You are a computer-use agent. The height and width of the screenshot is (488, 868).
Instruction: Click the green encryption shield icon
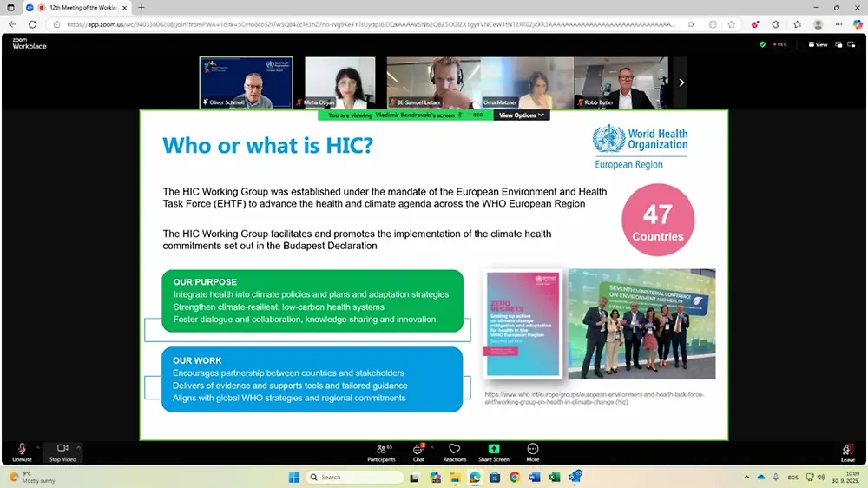pyautogui.click(x=762, y=44)
